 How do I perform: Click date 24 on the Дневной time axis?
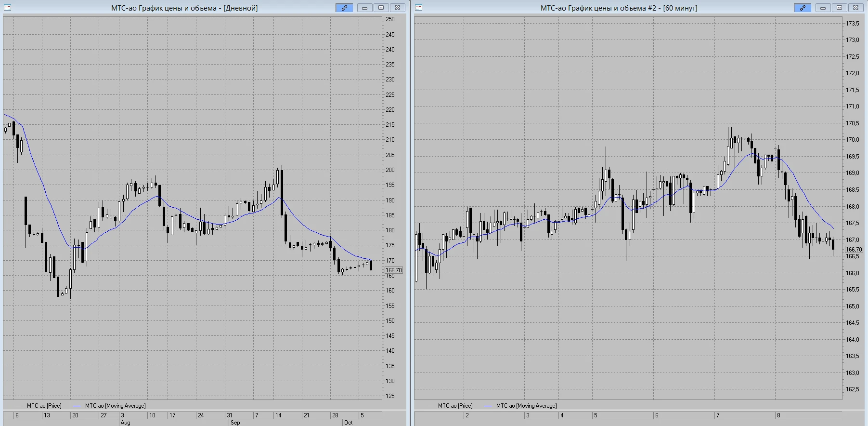201,415
